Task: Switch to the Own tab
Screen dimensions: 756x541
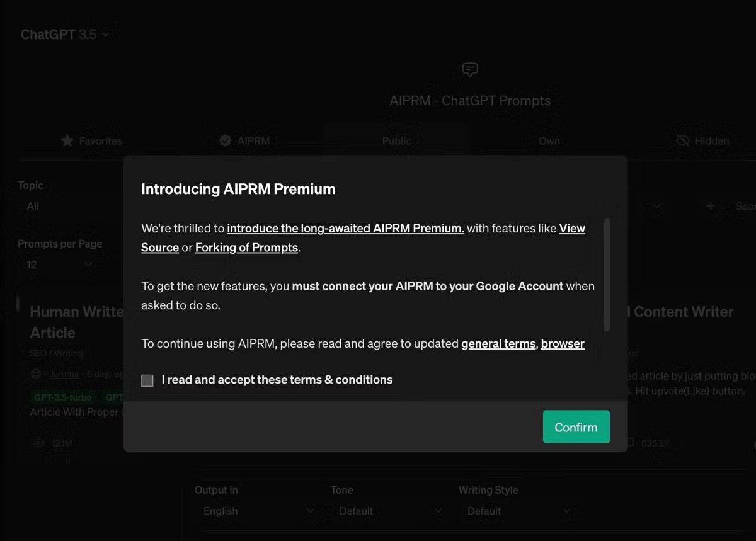Action: coord(549,141)
